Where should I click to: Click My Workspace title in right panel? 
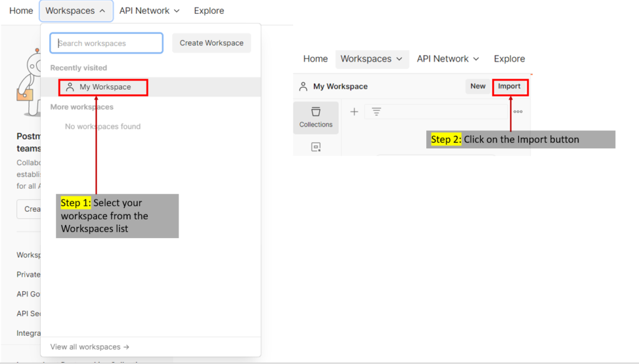340,86
